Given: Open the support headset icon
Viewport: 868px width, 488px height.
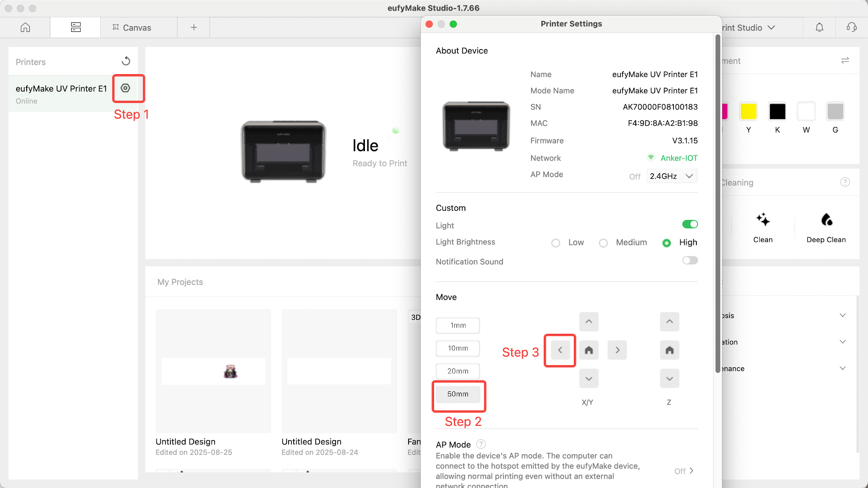Looking at the screenshot, I should (851, 28).
